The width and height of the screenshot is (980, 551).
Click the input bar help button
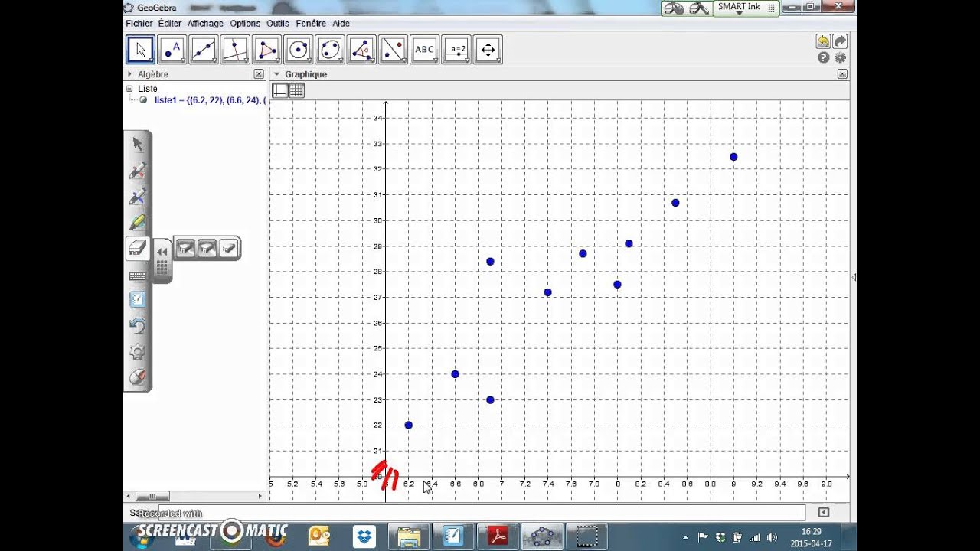pos(823,513)
